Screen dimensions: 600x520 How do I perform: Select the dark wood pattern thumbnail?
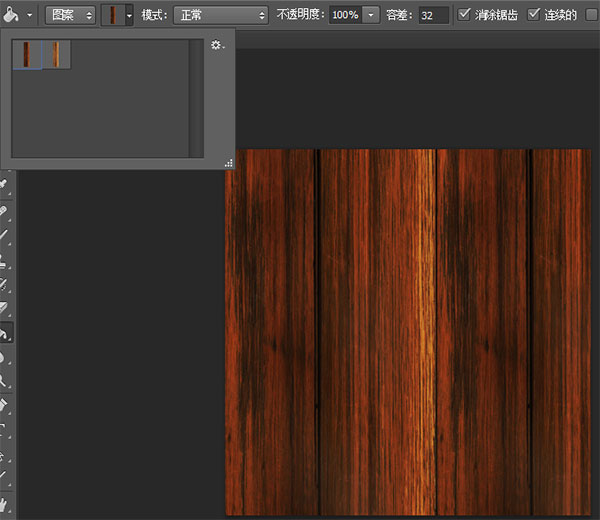[27, 55]
